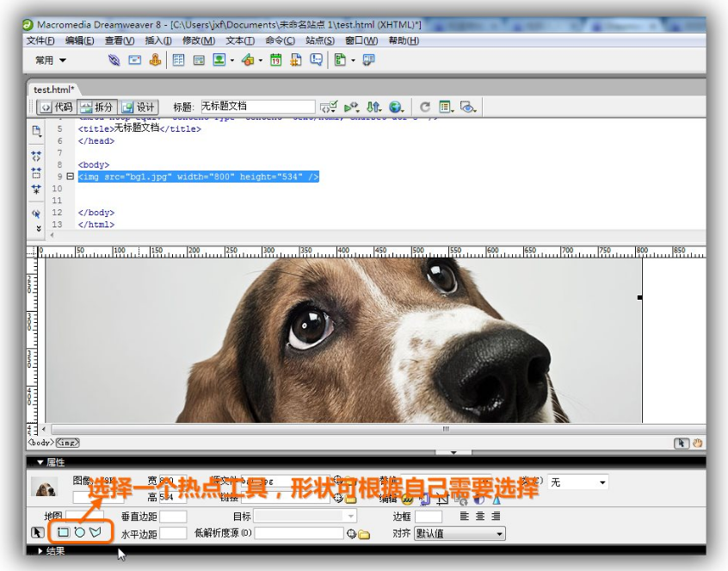Switch to 设计 view
Viewport: 728px width, 571px height.
[139, 108]
